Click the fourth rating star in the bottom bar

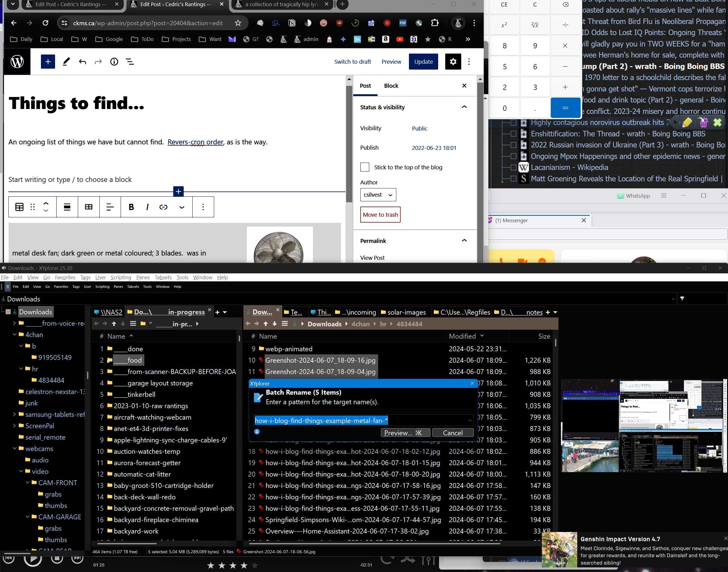tap(244, 565)
